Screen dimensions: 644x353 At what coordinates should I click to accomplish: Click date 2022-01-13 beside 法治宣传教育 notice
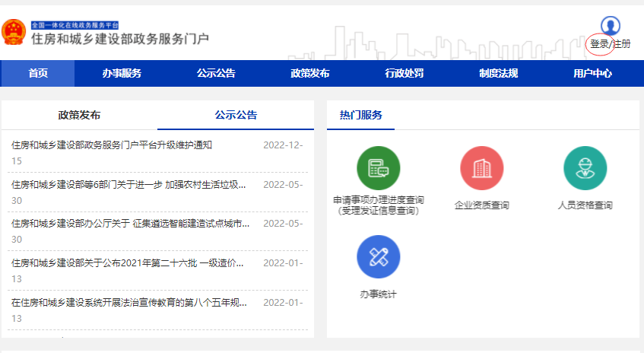pyautogui.click(x=283, y=303)
